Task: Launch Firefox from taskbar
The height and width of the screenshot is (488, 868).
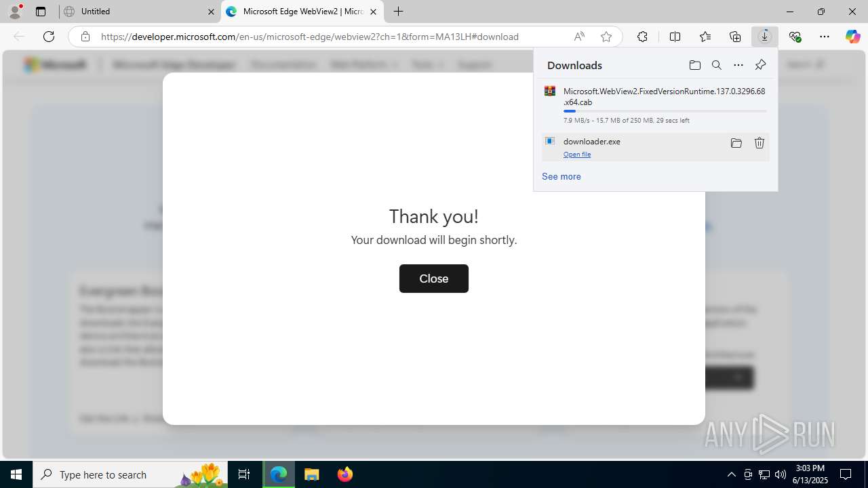Action: click(345, 474)
